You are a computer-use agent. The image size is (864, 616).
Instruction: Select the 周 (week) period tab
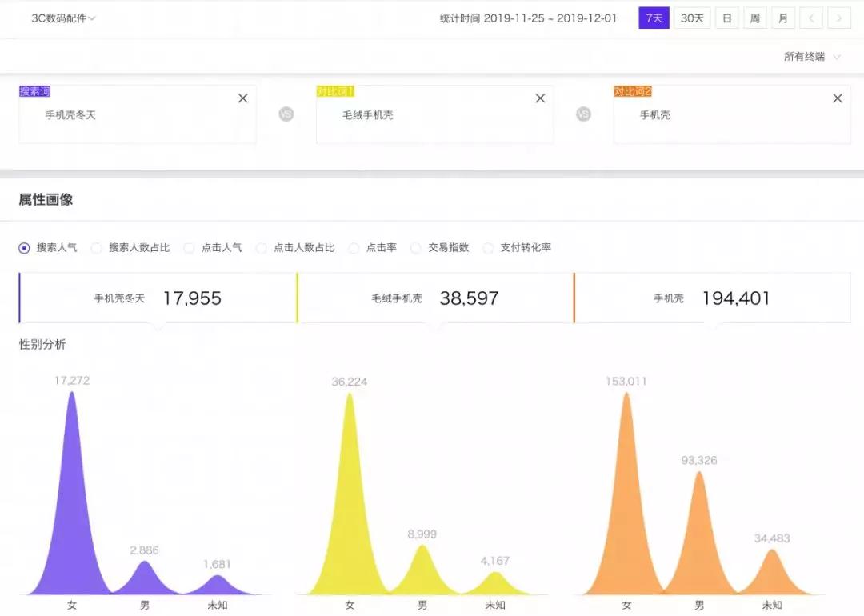point(755,18)
